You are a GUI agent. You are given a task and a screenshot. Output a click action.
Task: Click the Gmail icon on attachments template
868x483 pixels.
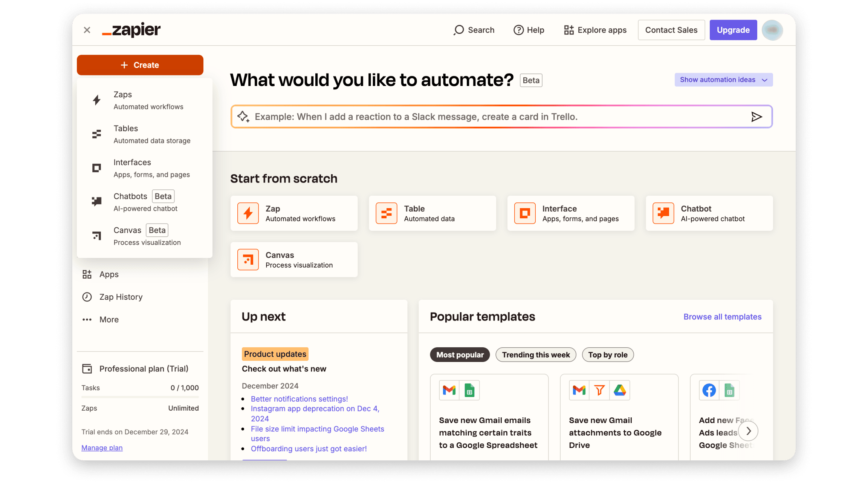579,390
